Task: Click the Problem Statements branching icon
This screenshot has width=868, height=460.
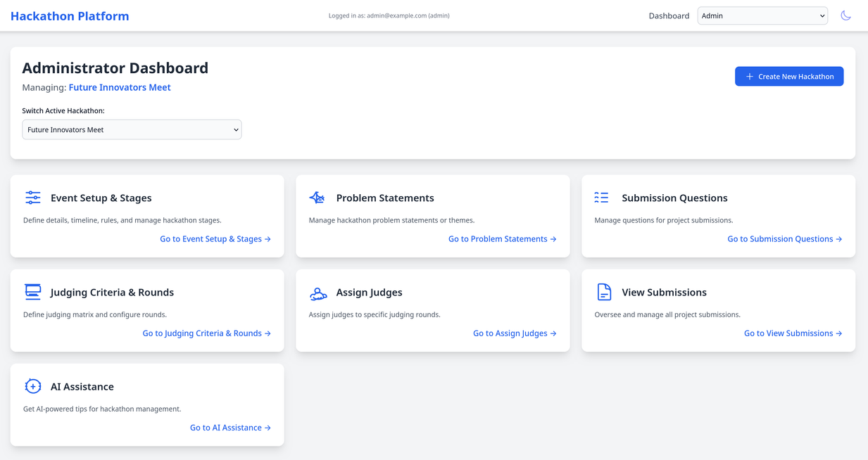Action: pos(317,198)
